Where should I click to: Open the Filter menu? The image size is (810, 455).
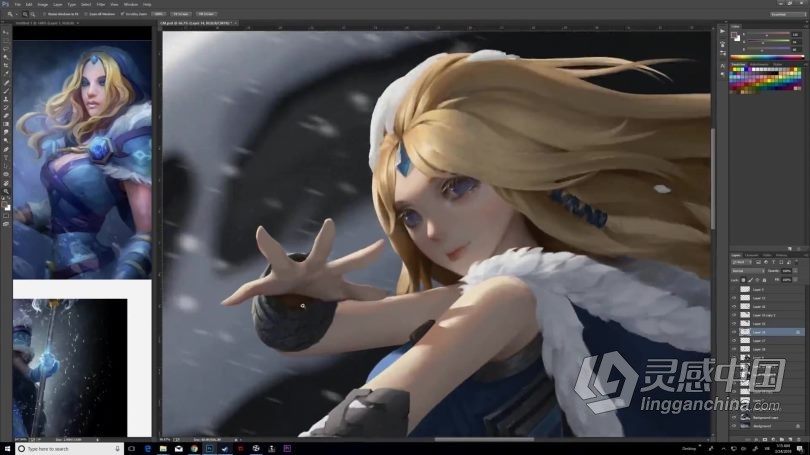pyautogui.click(x=101, y=4)
